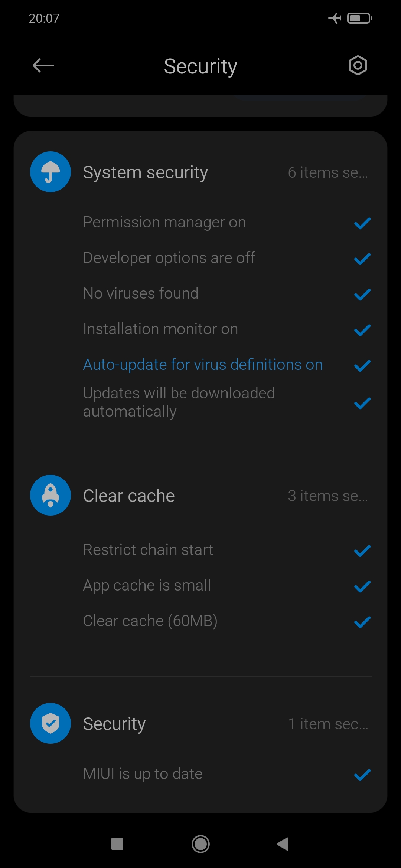Open Auto-update for virus definitions link
401x868 pixels.
tap(203, 365)
